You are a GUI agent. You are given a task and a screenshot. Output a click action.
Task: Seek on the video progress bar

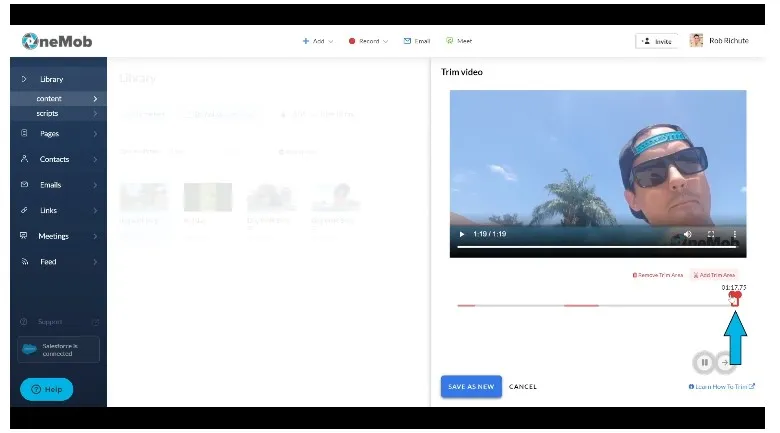596,246
